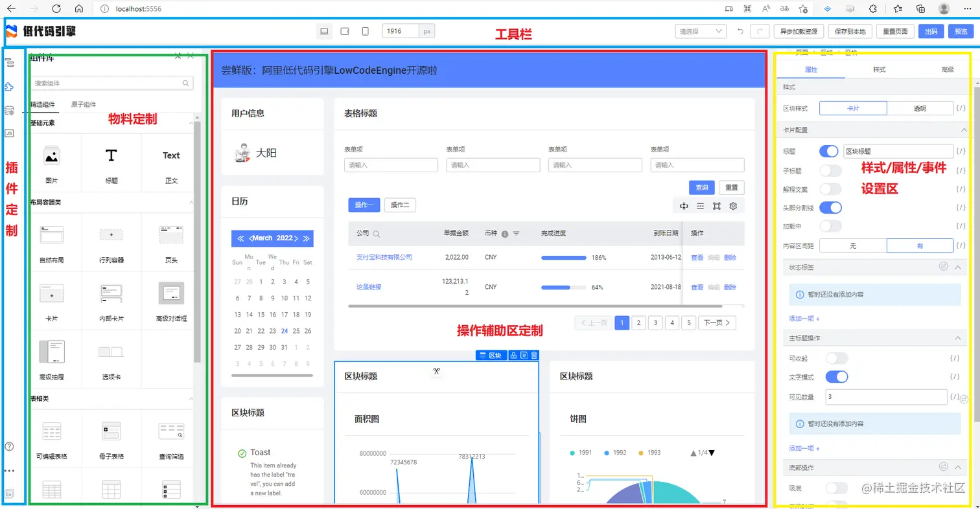Select 透明 block style option
Screen dimensions: 980x509
point(920,109)
